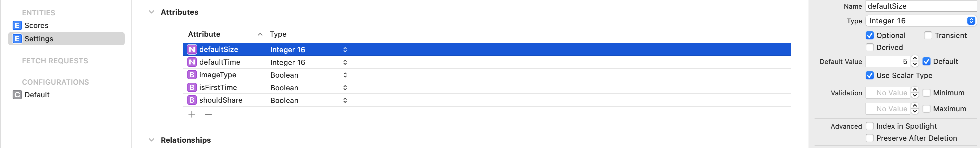Click the imageType Boolean attribute icon
The width and height of the screenshot is (980, 148).
click(192, 75)
